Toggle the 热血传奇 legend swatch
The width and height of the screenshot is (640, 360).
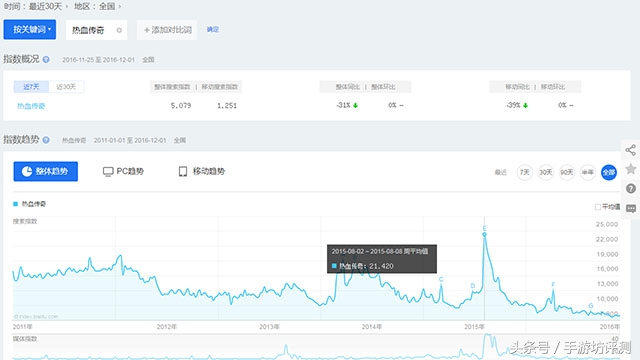[16, 204]
